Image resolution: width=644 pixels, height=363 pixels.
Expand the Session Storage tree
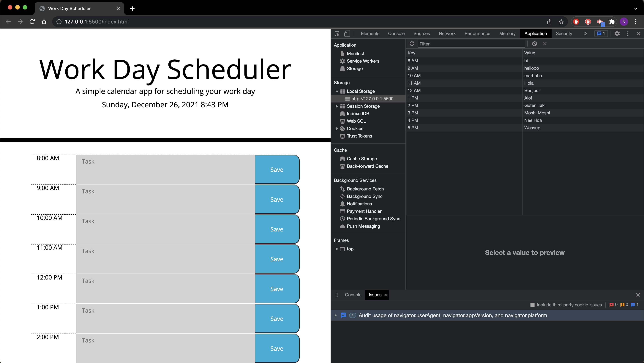[x=337, y=106]
